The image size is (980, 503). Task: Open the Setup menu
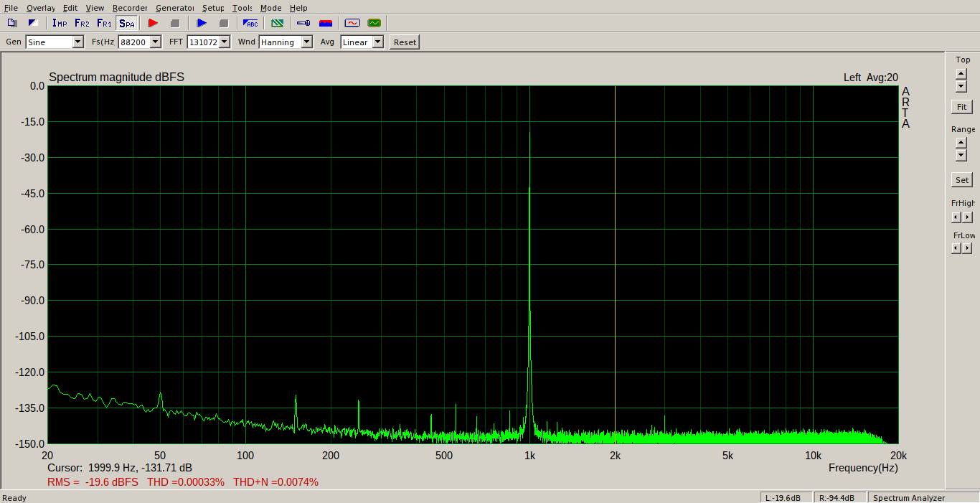point(213,8)
